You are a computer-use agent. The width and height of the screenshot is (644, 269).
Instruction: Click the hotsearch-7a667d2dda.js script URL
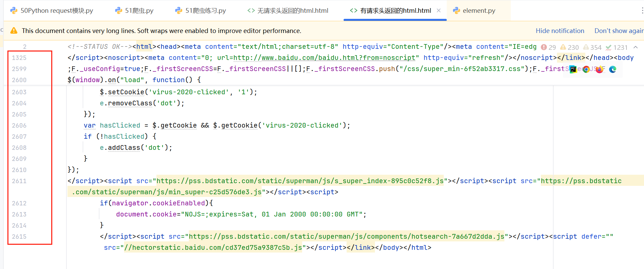pos(347,237)
